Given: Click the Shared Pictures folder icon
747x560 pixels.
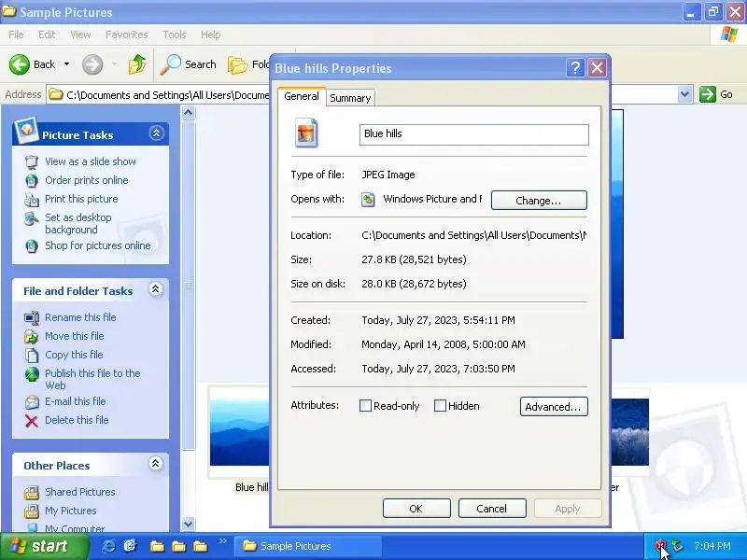Looking at the screenshot, I should coord(32,492).
